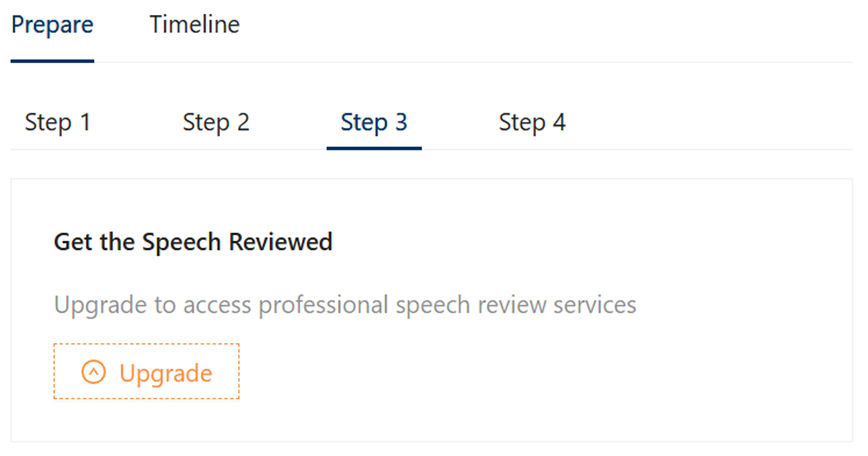Switch to the Timeline tab

[194, 25]
